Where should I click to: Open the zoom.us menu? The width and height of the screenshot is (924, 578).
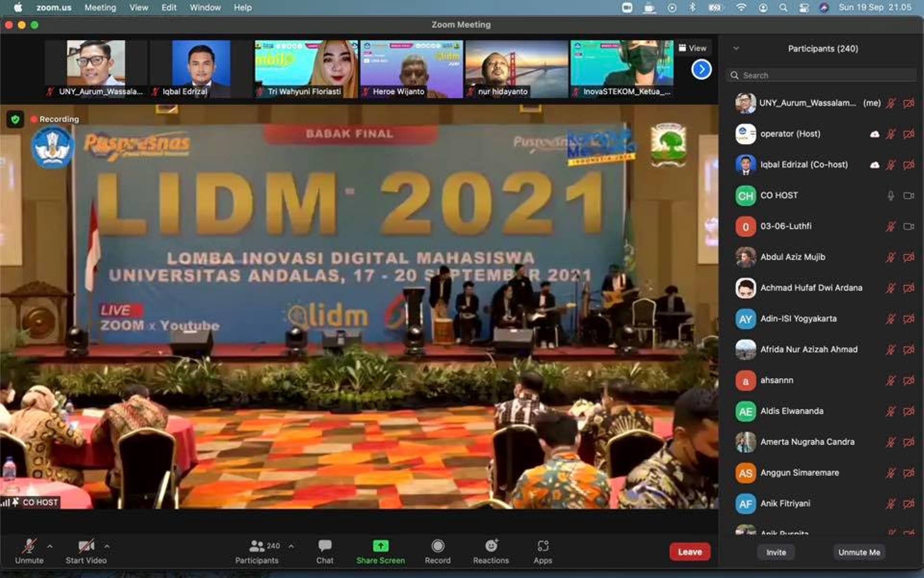coord(54,8)
